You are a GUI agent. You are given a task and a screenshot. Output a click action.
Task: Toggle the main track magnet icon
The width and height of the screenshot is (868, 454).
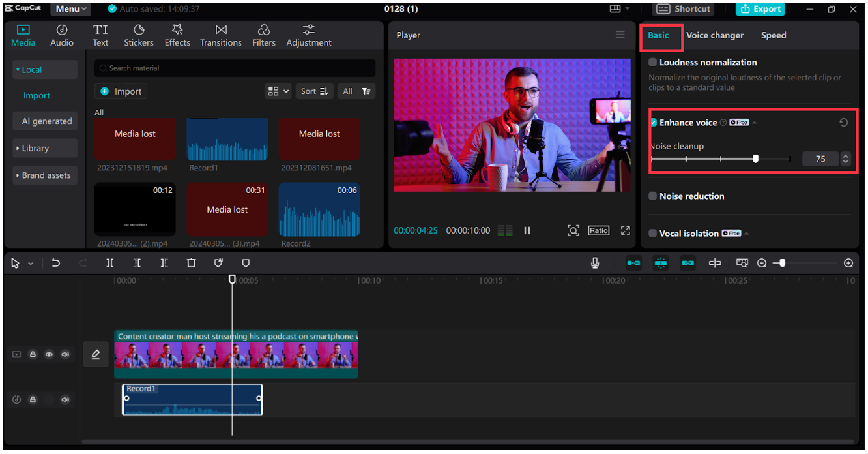point(633,263)
